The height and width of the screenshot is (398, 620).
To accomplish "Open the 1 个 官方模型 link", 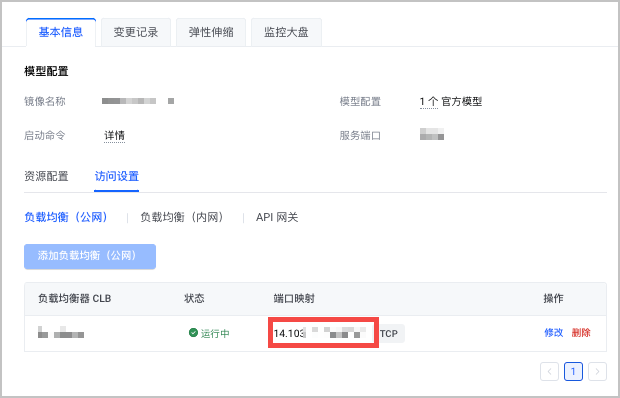I will tap(451, 102).
